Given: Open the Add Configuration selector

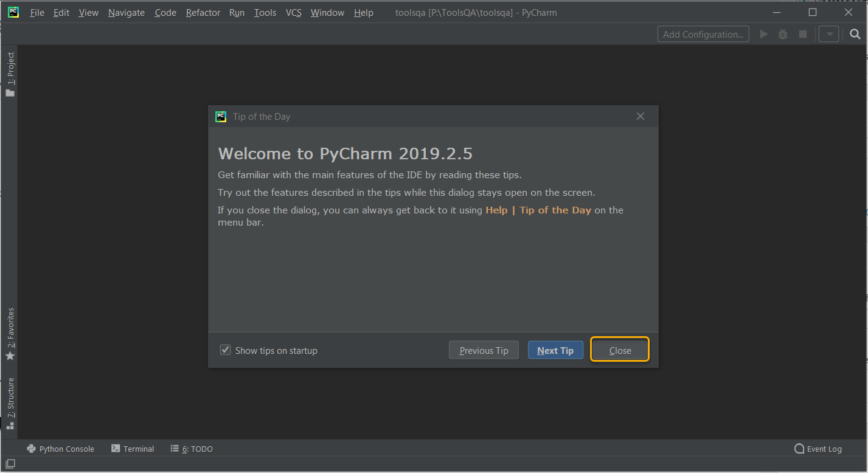Looking at the screenshot, I should pyautogui.click(x=703, y=34).
